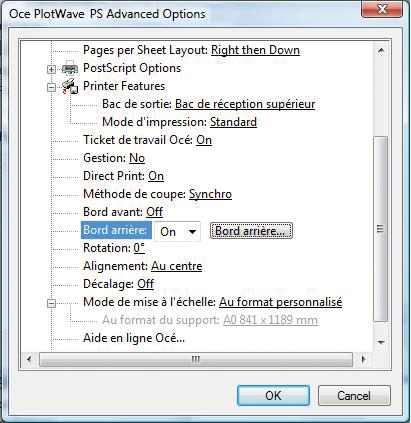Collapse Mode de mise à l'échelle node

[x=51, y=303]
